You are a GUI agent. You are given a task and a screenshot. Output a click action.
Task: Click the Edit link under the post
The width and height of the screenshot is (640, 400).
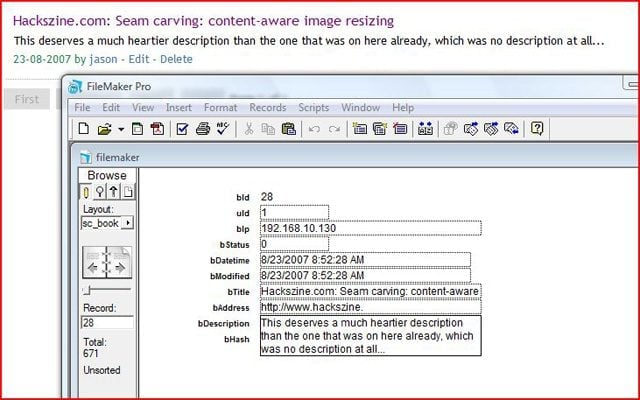click(139, 59)
